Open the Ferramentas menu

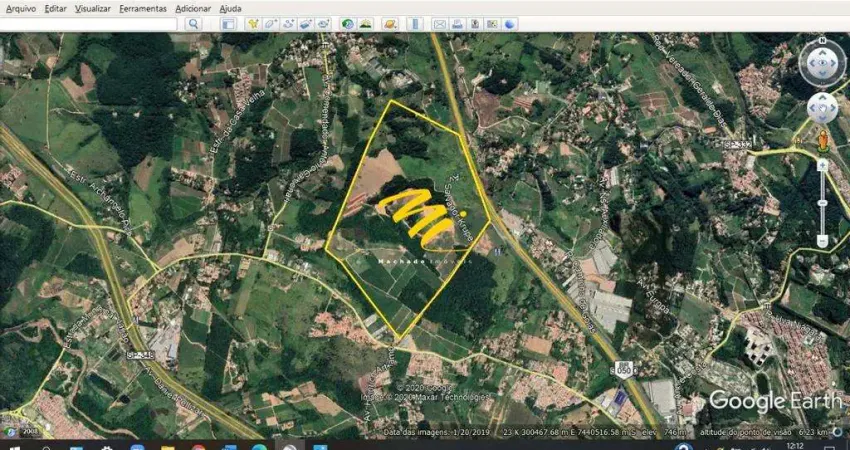tap(143, 9)
